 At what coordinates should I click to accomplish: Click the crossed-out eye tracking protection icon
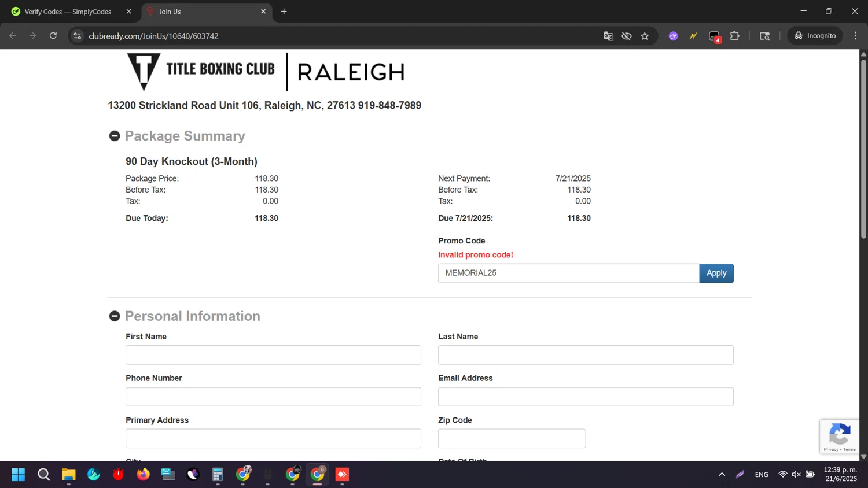point(627,36)
